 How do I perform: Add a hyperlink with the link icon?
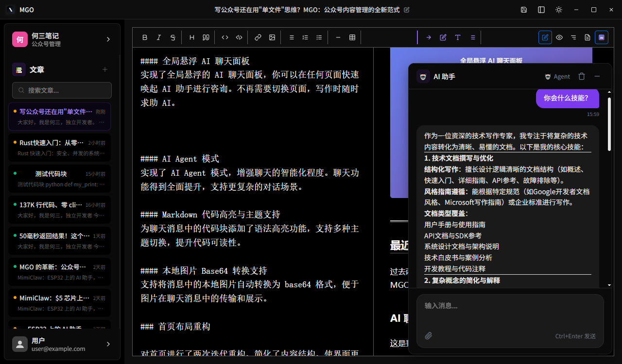tap(258, 37)
